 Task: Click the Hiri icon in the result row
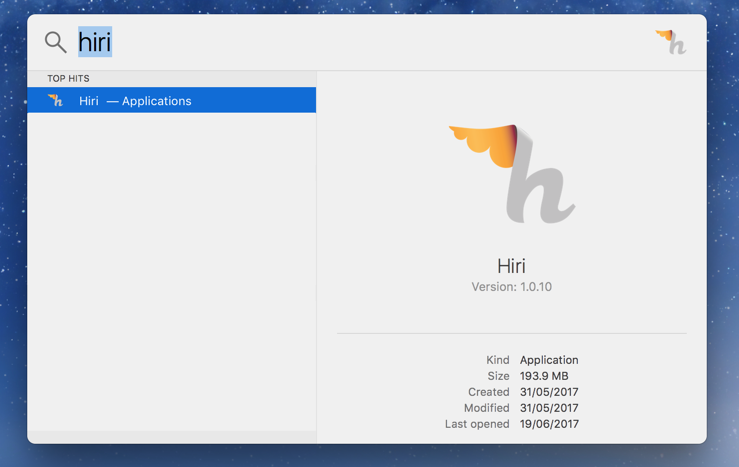[x=56, y=100]
